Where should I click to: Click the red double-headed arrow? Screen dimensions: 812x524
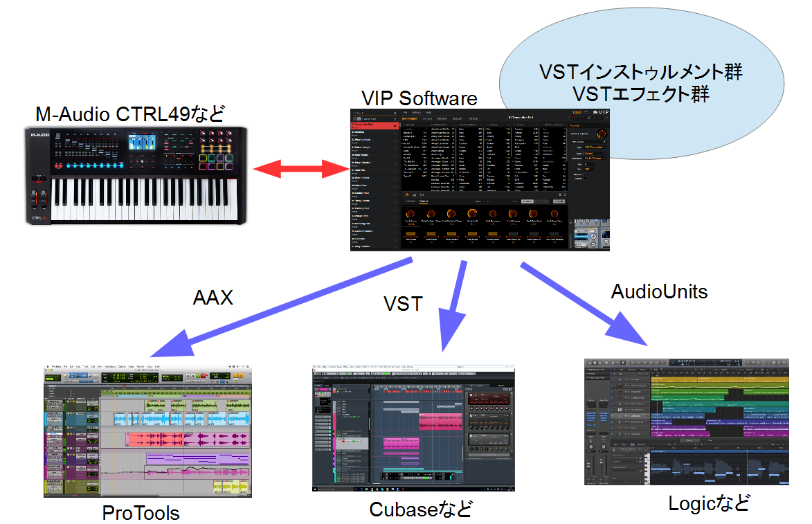(301, 169)
